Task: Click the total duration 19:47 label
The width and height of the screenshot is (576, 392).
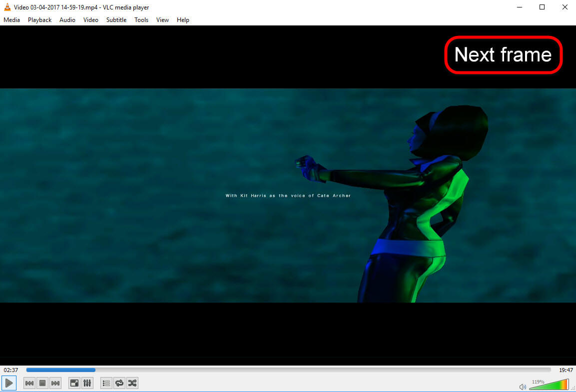Action: point(566,370)
